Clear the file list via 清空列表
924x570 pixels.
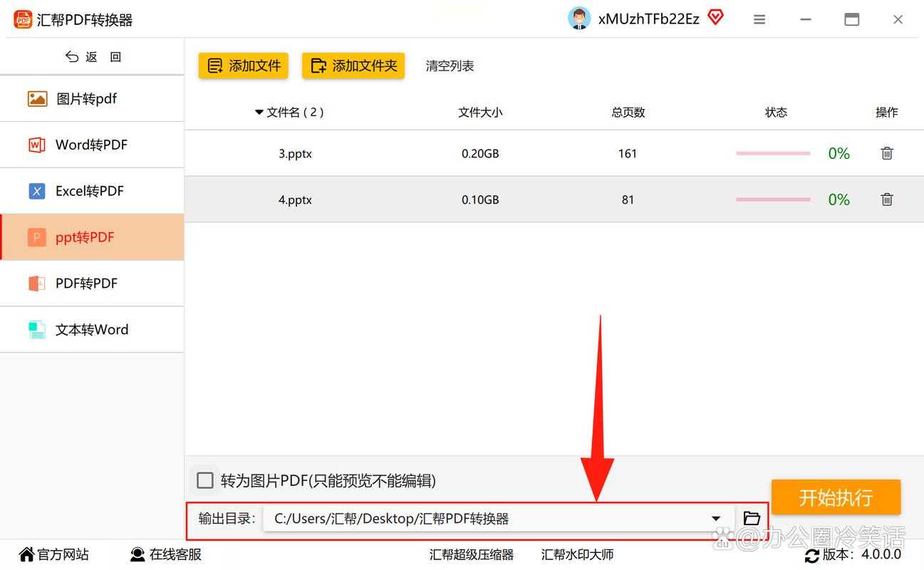449,66
